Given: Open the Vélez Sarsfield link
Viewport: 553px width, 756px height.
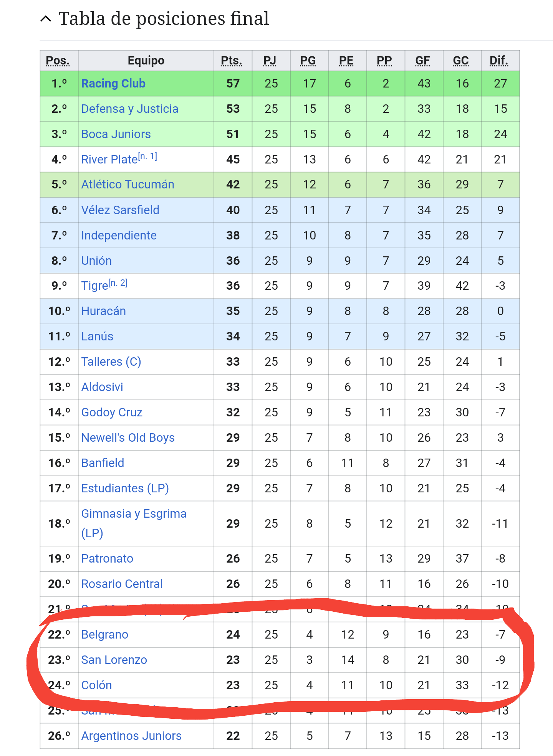Looking at the screenshot, I should pos(120,210).
